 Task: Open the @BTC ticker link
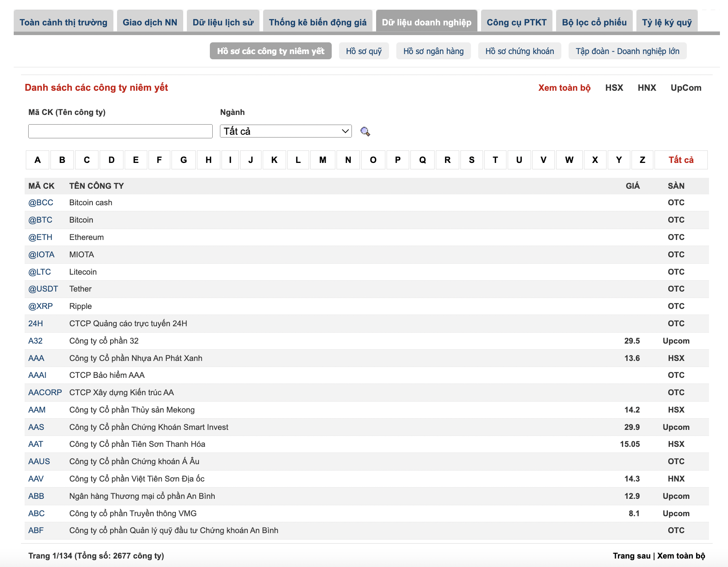[40, 220]
